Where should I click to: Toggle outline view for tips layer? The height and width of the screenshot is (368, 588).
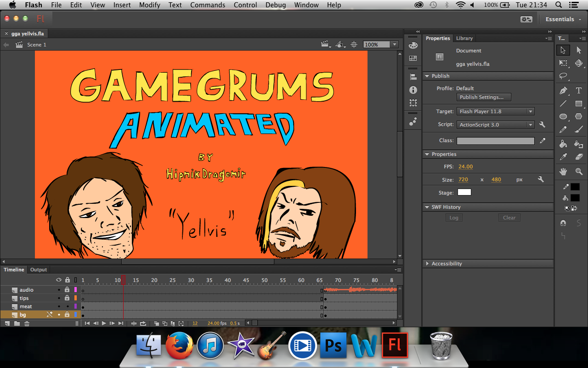75,298
